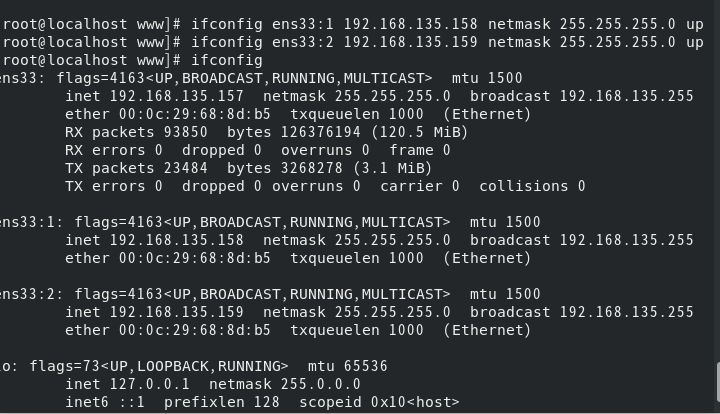The width and height of the screenshot is (720, 414).
Task: Click the plain 'ifconfig' command at third prompt
Action: tap(227, 60)
